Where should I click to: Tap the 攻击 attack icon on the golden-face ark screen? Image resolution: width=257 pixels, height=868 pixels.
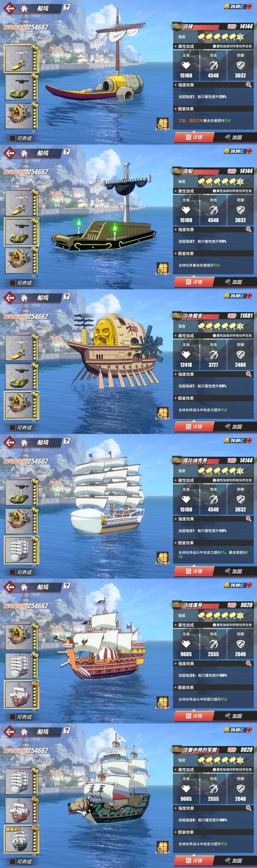click(x=213, y=355)
